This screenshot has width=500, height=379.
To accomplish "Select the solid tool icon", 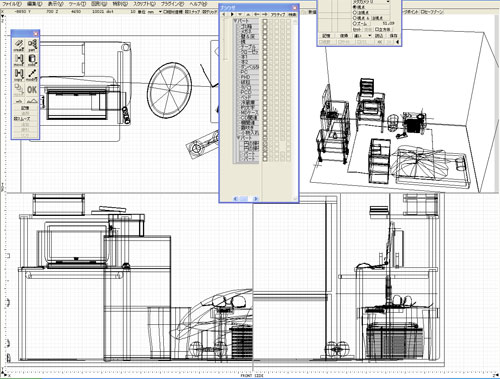I will coord(32,60).
